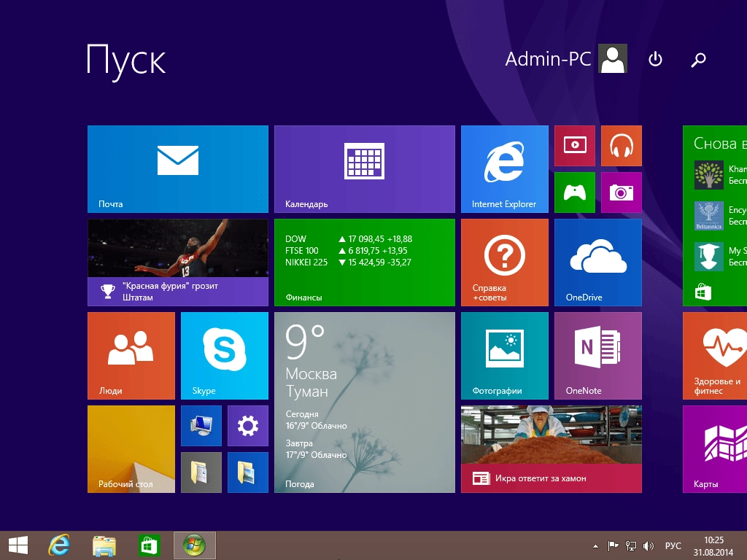Open the Почта mail tile
Image resolution: width=747 pixels, height=560 pixels.
178,169
